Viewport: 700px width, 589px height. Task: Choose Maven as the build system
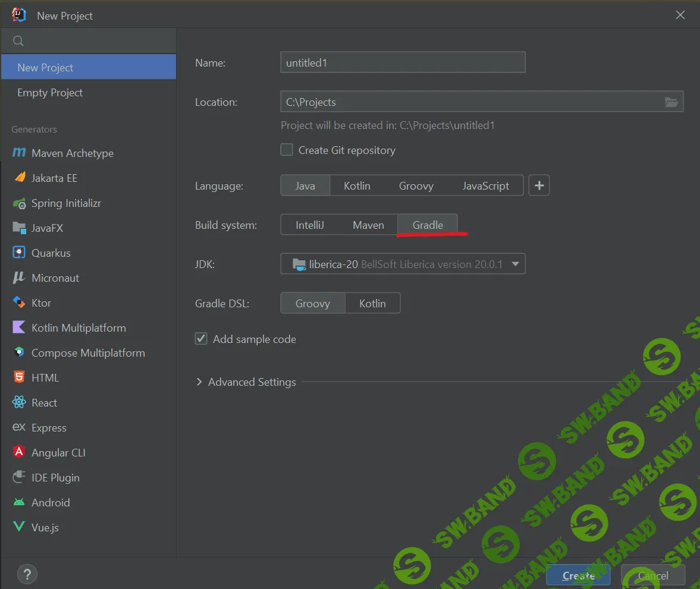pos(368,225)
